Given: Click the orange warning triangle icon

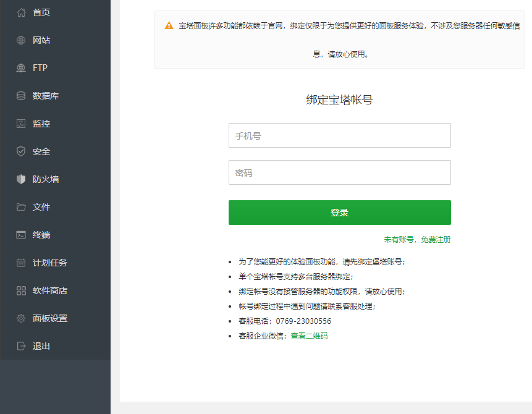Looking at the screenshot, I should [169, 25].
